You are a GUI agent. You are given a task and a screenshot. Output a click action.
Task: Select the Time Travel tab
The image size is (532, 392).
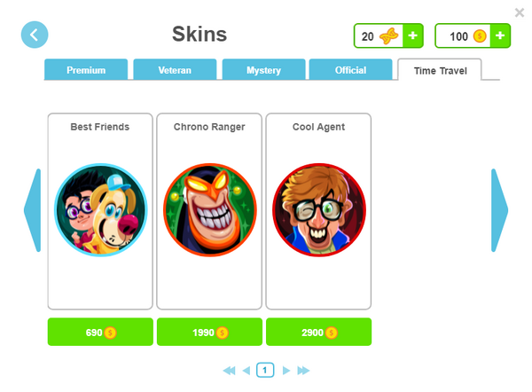[440, 70]
